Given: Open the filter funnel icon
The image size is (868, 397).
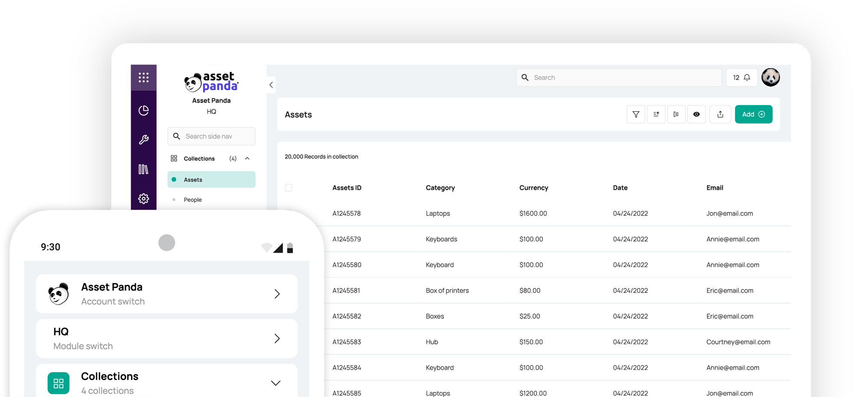Looking at the screenshot, I should [636, 114].
